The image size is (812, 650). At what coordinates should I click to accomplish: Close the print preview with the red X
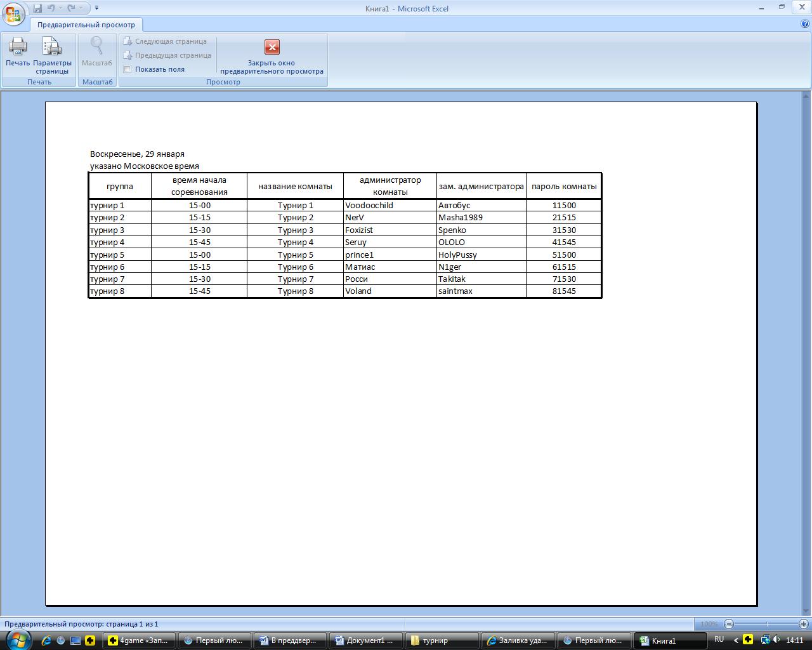[272, 47]
